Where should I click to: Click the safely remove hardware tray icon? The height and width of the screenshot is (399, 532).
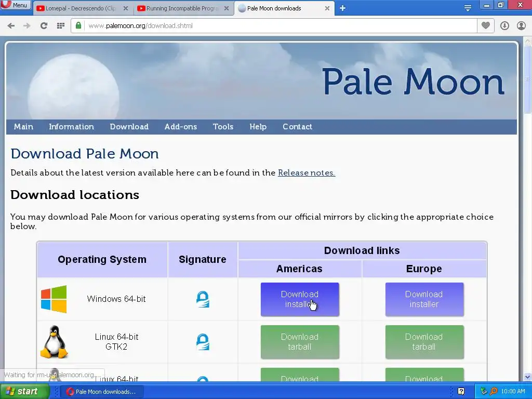pos(484,391)
